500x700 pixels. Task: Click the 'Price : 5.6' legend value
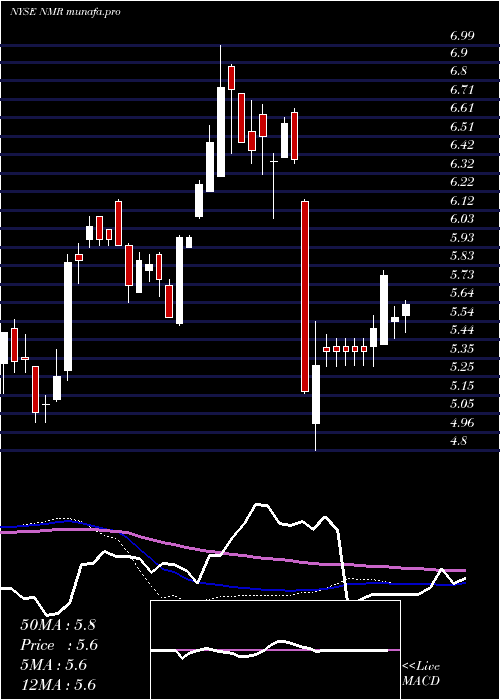click(59, 645)
